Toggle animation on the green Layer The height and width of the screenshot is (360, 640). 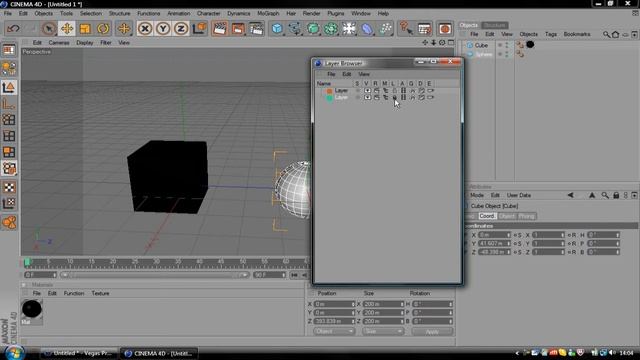tap(403, 98)
